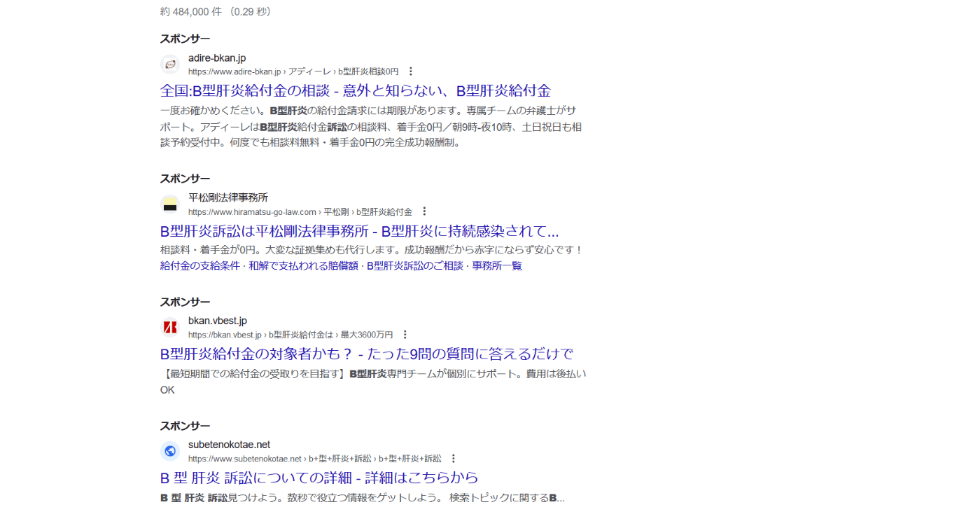Click the bkan.vbest.jp site name
The image size is (980, 514).
218,321
